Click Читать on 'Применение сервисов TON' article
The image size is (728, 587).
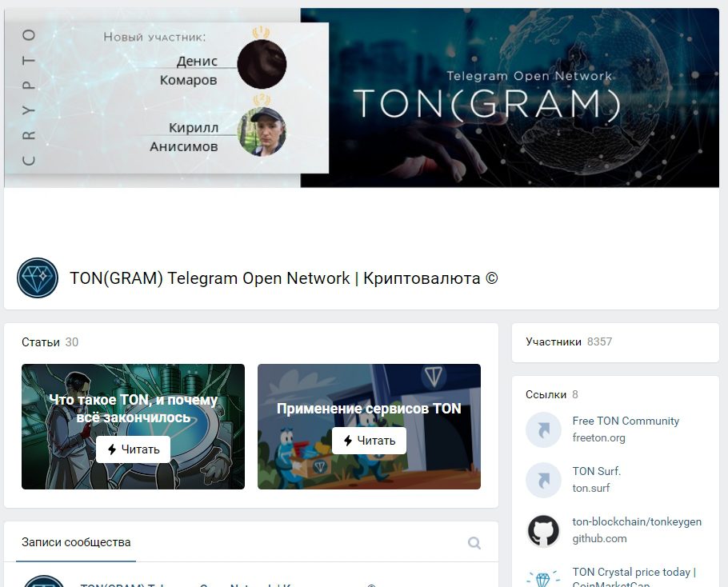click(x=369, y=441)
